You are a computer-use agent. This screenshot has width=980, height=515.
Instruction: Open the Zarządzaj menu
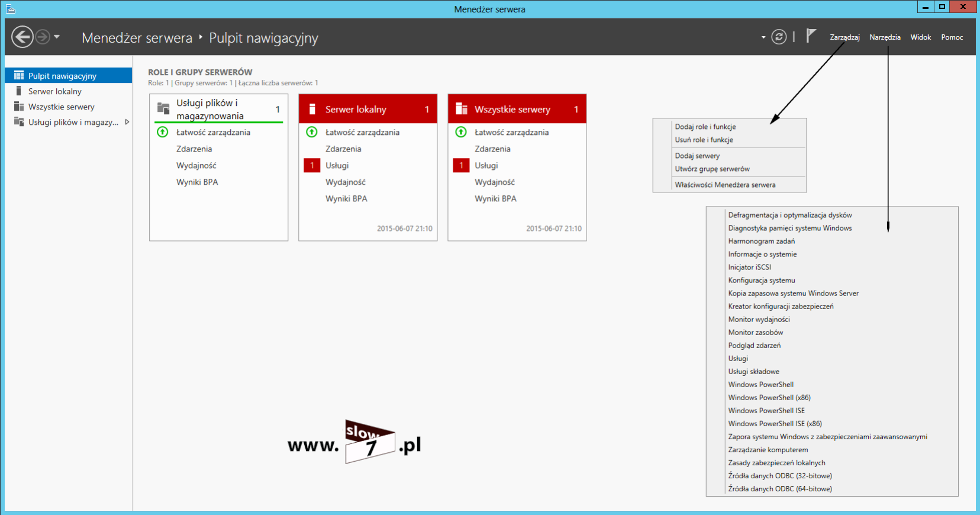coord(844,37)
